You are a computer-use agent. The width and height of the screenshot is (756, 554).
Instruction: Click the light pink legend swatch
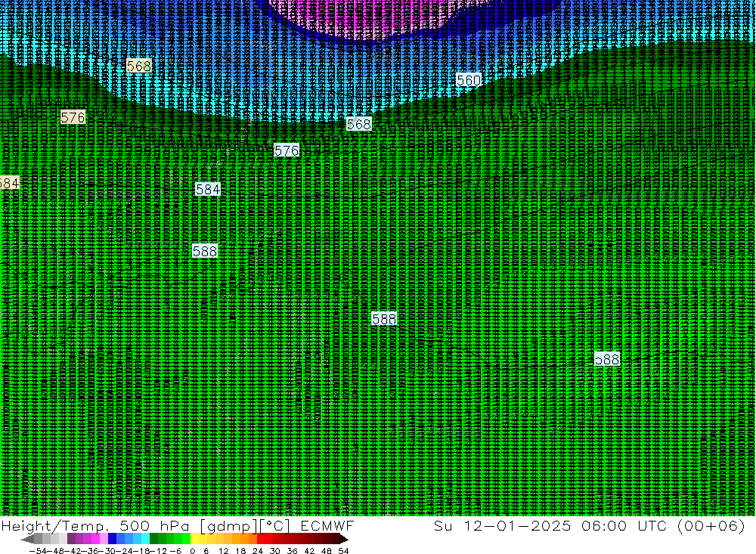[104, 539]
